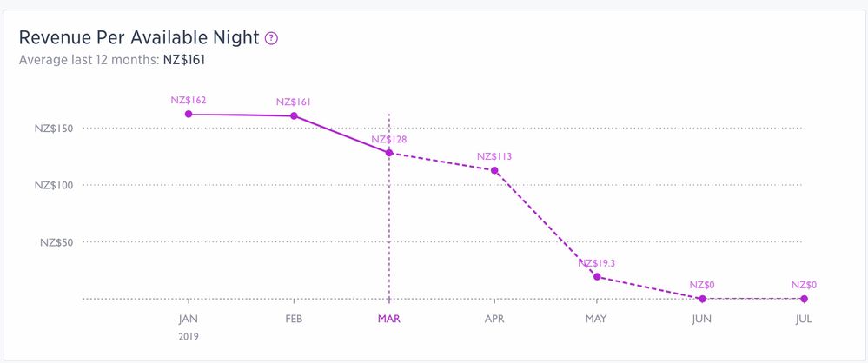
Task: Click the Revenue Per Available Night title
Action: pos(139,38)
